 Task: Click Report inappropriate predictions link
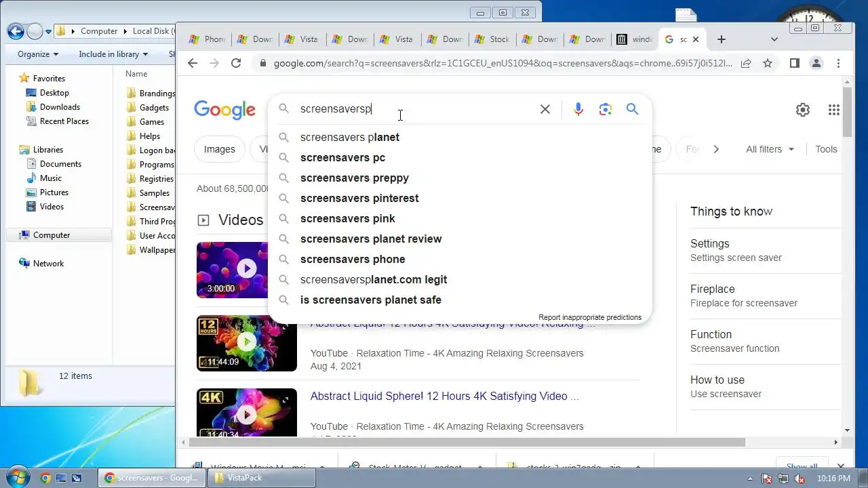point(590,317)
